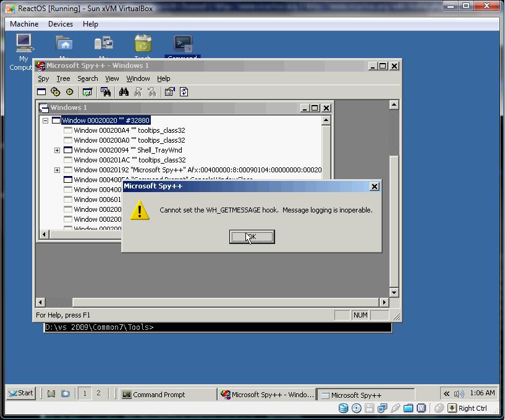Collapse the Window 00020020 tree node
The width and height of the screenshot is (505, 420).
click(x=45, y=120)
